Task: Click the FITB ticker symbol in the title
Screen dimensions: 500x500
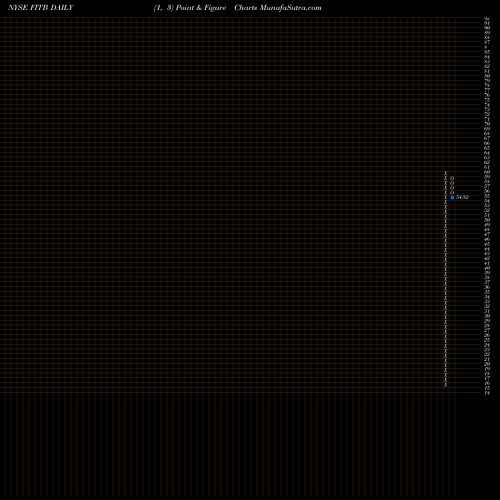Action: pyautogui.click(x=39, y=8)
